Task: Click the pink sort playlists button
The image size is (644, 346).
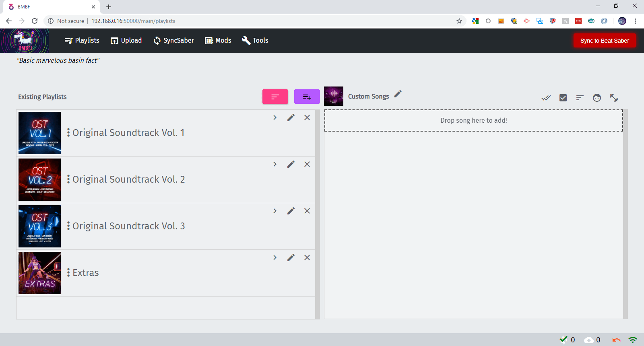Action: (275, 97)
